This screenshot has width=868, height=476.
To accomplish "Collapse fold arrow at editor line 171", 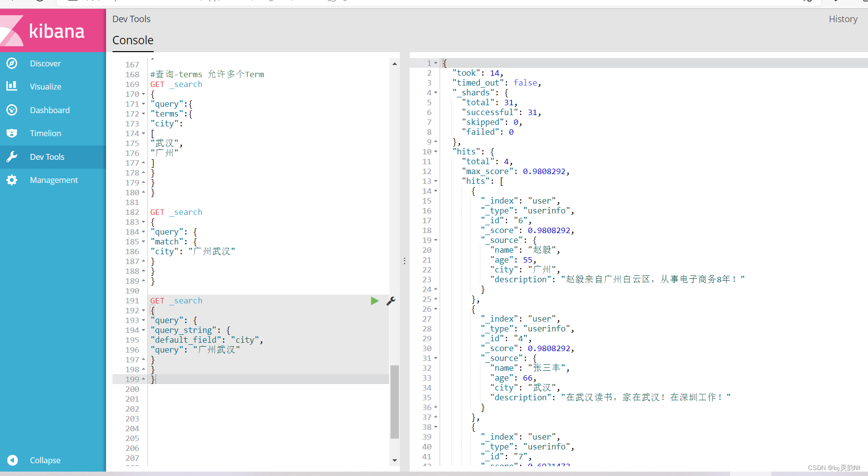I will tap(143, 104).
